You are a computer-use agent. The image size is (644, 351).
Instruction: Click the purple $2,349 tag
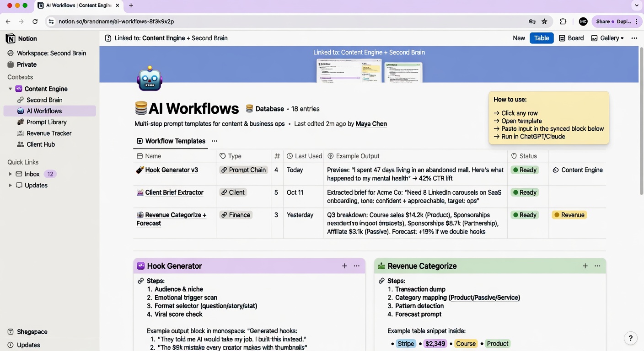435,344
